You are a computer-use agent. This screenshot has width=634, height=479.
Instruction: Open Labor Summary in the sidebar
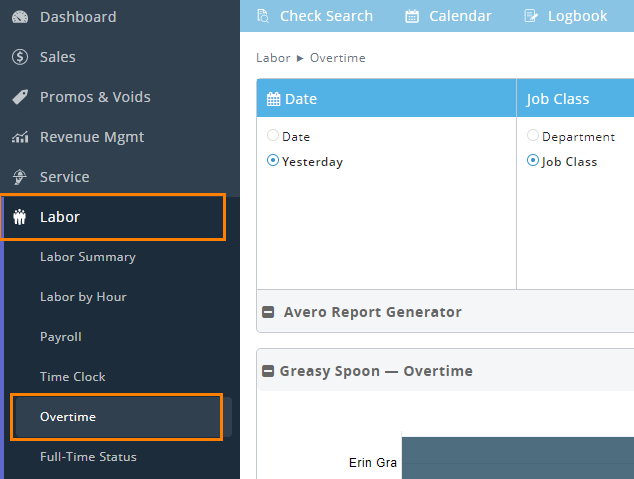tap(88, 257)
